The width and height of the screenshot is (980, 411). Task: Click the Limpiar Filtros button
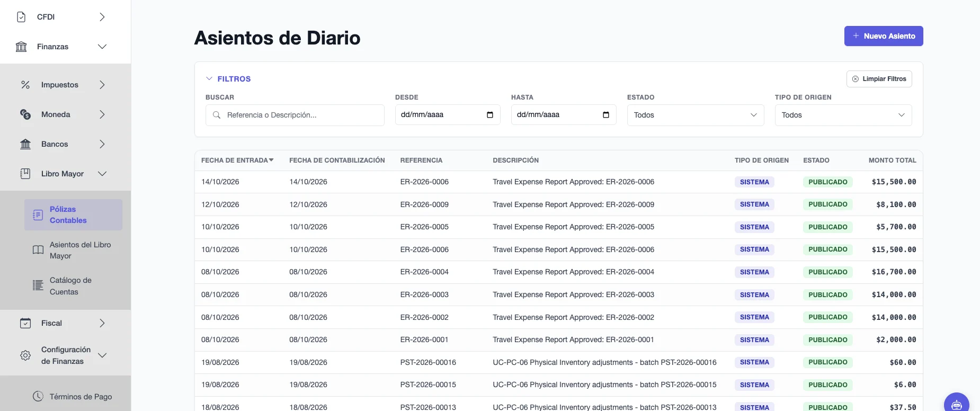(x=879, y=79)
